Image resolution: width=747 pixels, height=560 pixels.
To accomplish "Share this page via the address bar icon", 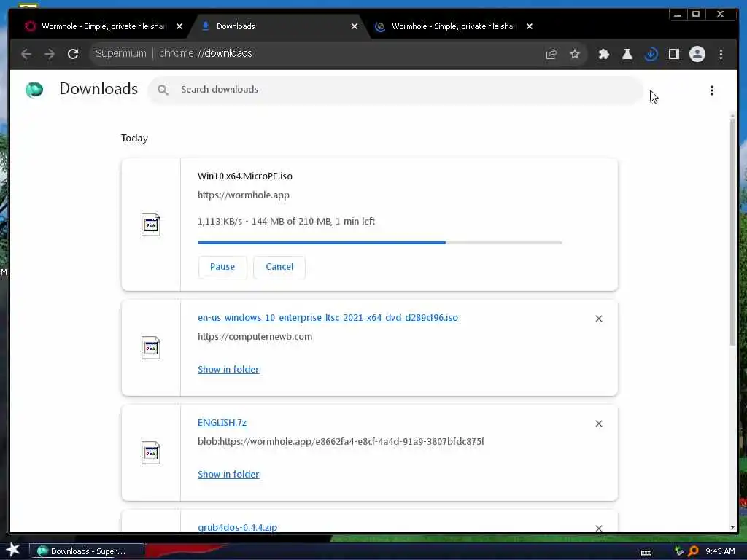I will (551, 54).
